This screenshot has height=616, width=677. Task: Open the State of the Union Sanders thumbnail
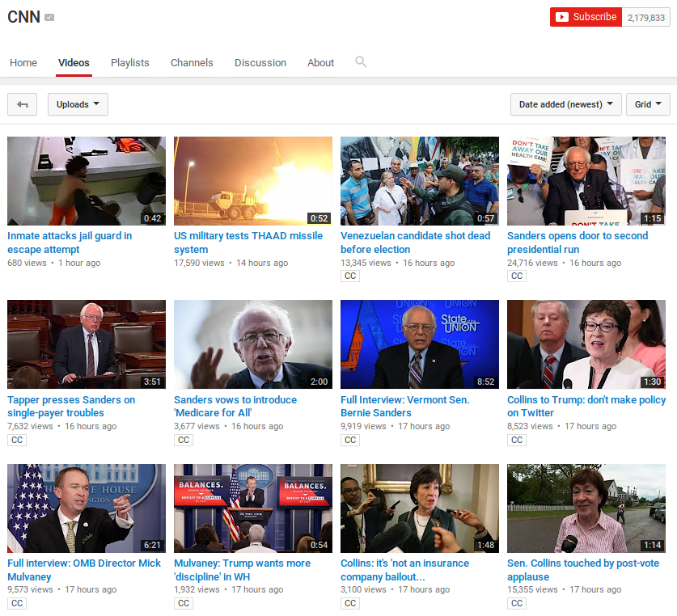point(420,345)
